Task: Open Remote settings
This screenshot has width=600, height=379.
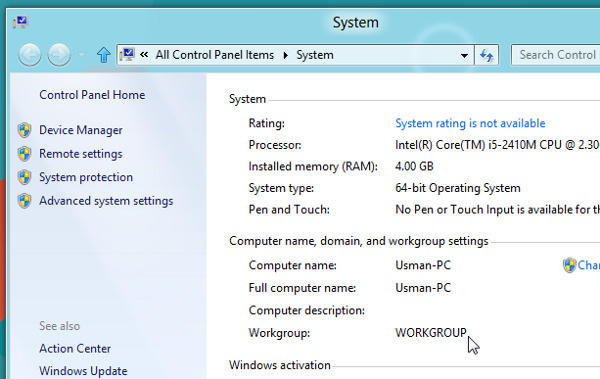Action: pos(81,154)
